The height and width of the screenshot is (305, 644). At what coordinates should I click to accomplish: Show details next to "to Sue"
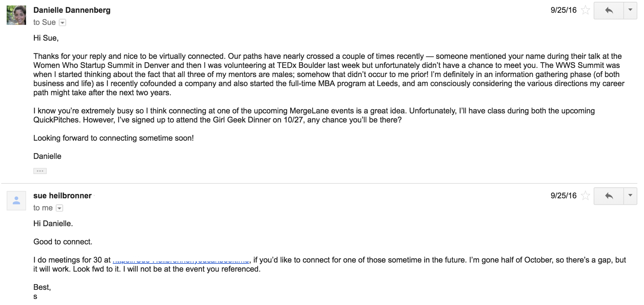63,23
